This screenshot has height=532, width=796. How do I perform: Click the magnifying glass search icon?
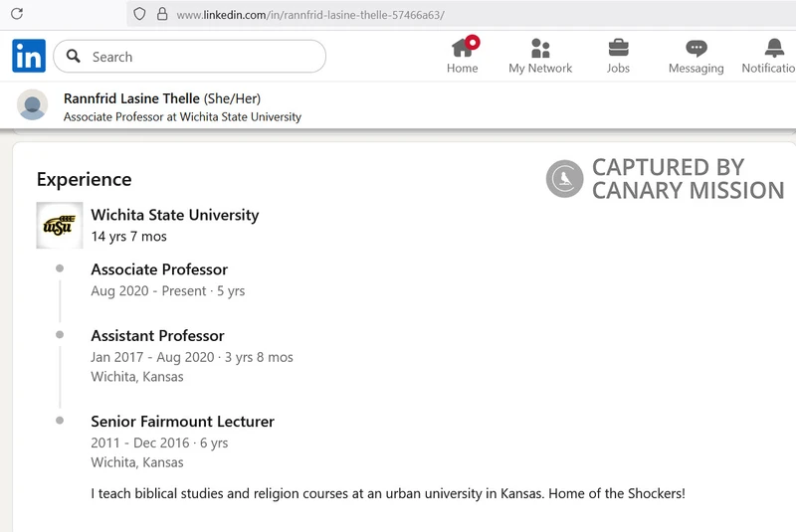tap(73, 57)
